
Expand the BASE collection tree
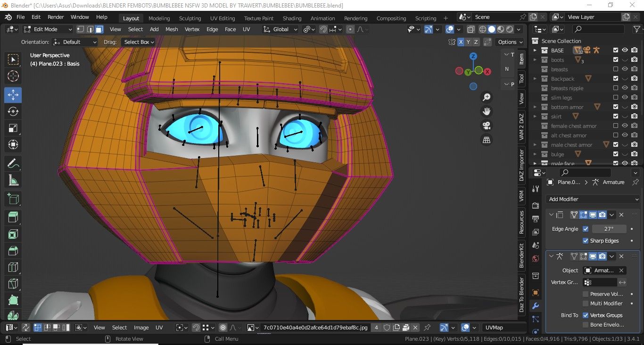point(535,50)
